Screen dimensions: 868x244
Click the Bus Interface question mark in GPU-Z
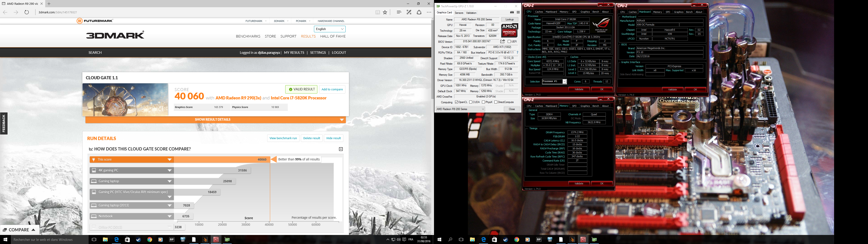tap(517, 53)
